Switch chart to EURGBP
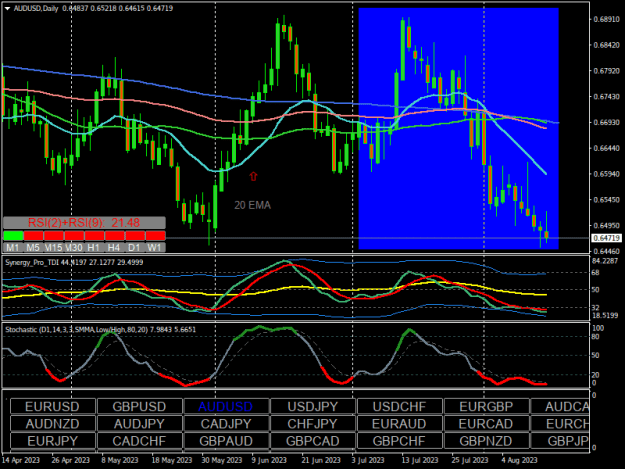The width and height of the screenshot is (625, 469). point(487,406)
